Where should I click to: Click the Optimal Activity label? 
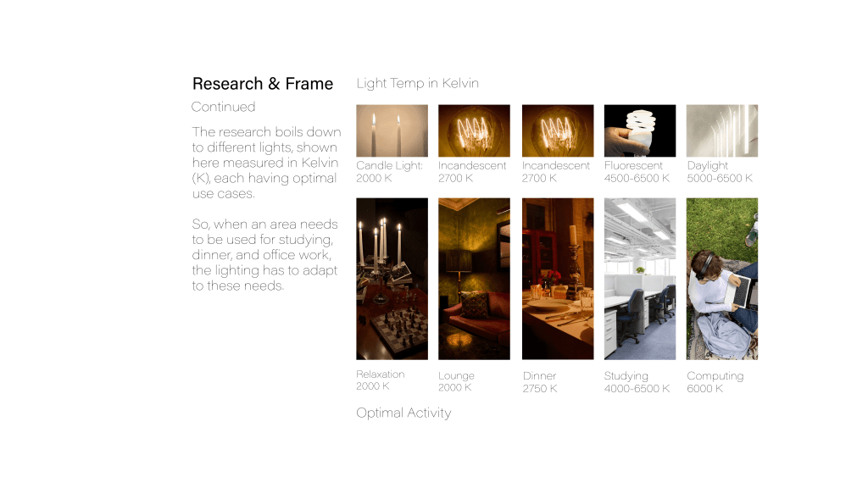click(x=403, y=413)
